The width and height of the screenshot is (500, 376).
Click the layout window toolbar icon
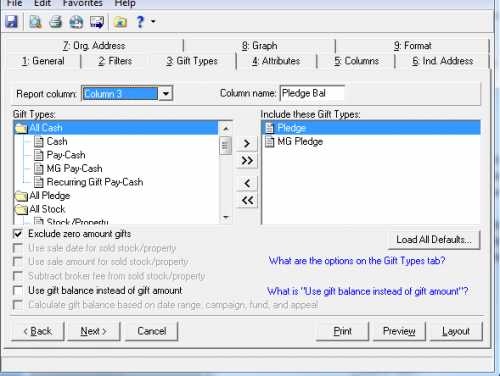(x=97, y=22)
